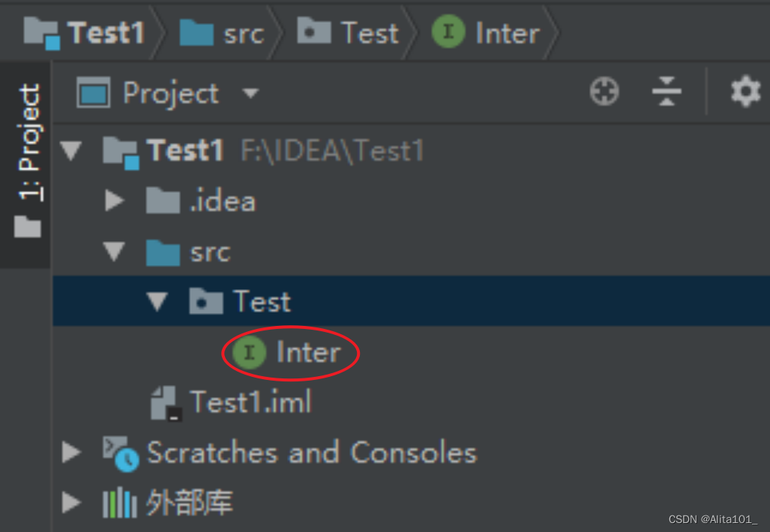The width and height of the screenshot is (770, 532).
Task: Open the Project view dropdown arrow
Action: [x=250, y=93]
